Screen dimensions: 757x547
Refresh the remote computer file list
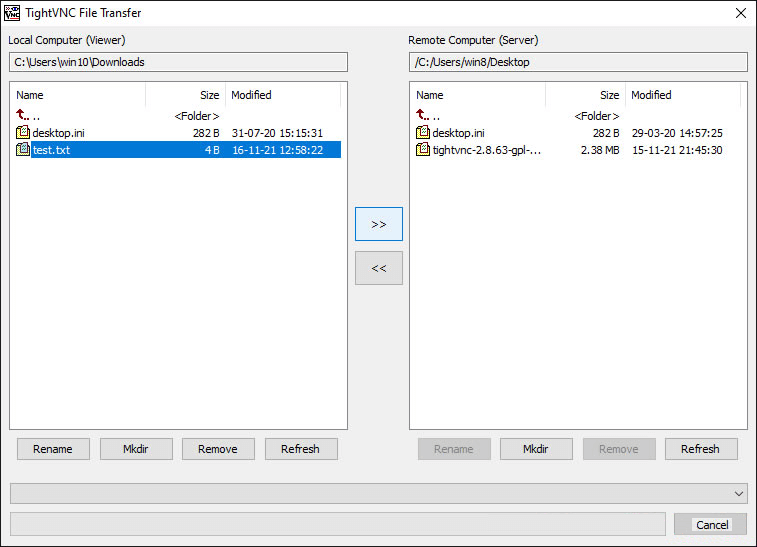tap(700, 449)
